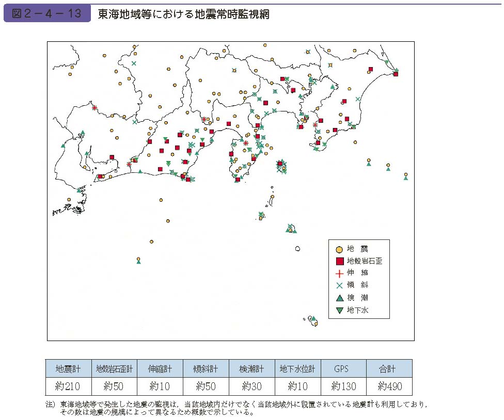Screen dimensions: 504x420
Task: Click the 約50 cell under 地殻岩石歪計
Action: pyautogui.click(x=114, y=386)
